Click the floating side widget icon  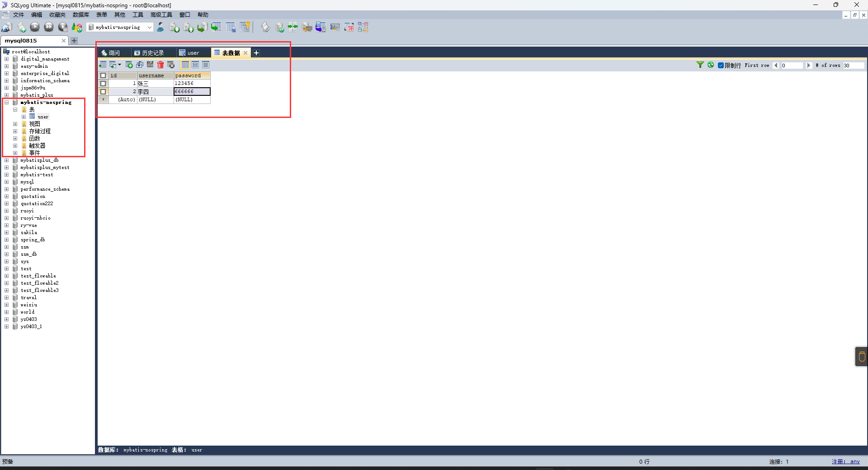click(x=862, y=356)
